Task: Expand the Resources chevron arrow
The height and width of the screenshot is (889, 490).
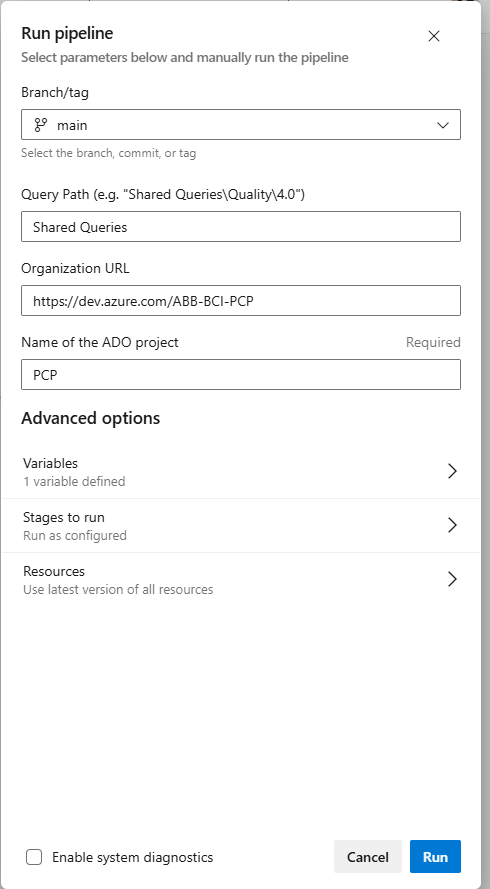Action: (452, 579)
